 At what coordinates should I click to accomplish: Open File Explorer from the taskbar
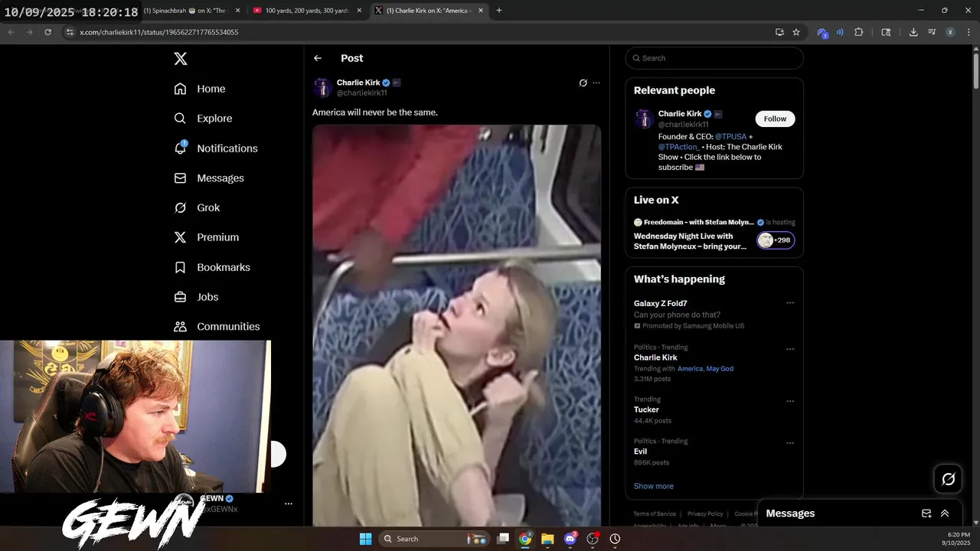pos(547,539)
